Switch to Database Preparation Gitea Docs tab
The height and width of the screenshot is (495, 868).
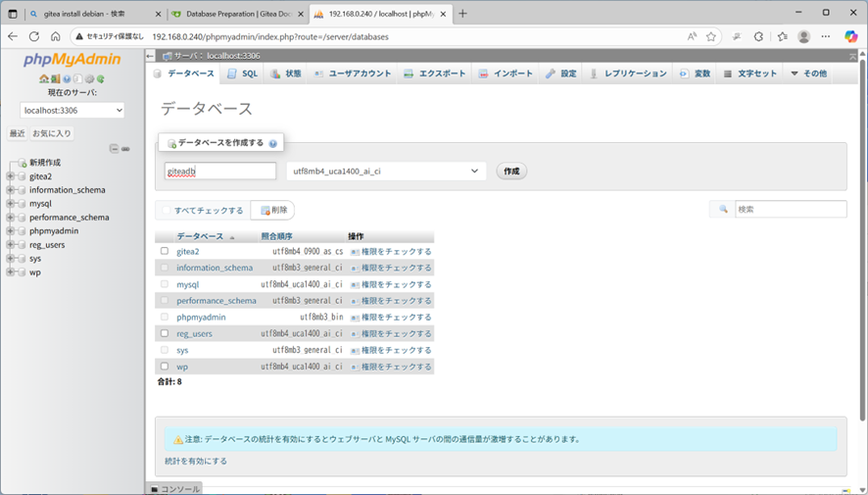239,14
